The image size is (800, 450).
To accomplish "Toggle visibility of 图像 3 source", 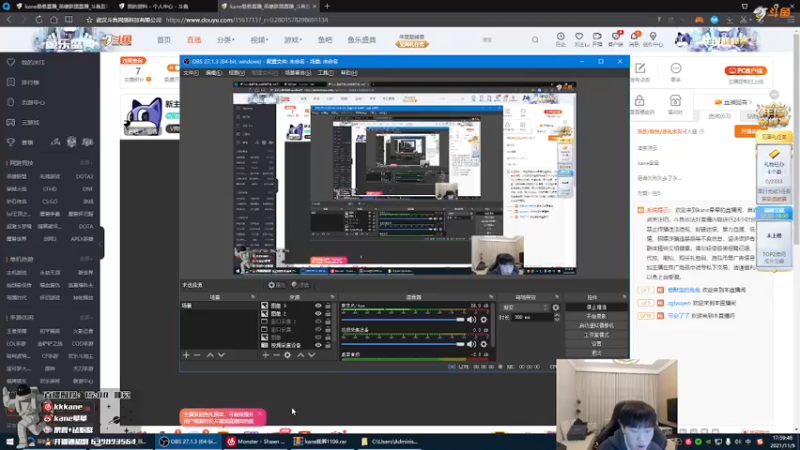I will (318, 306).
